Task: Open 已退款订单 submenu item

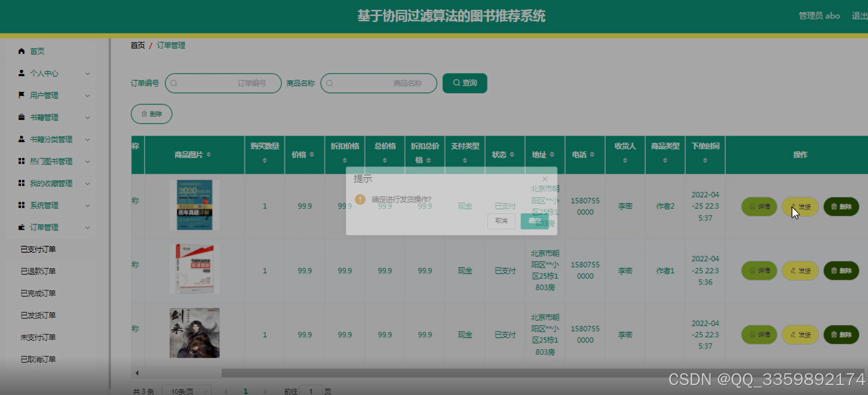Action: coord(38,271)
